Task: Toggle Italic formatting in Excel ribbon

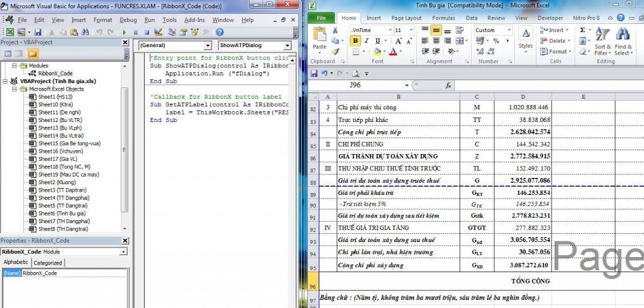Action: click(367, 41)
